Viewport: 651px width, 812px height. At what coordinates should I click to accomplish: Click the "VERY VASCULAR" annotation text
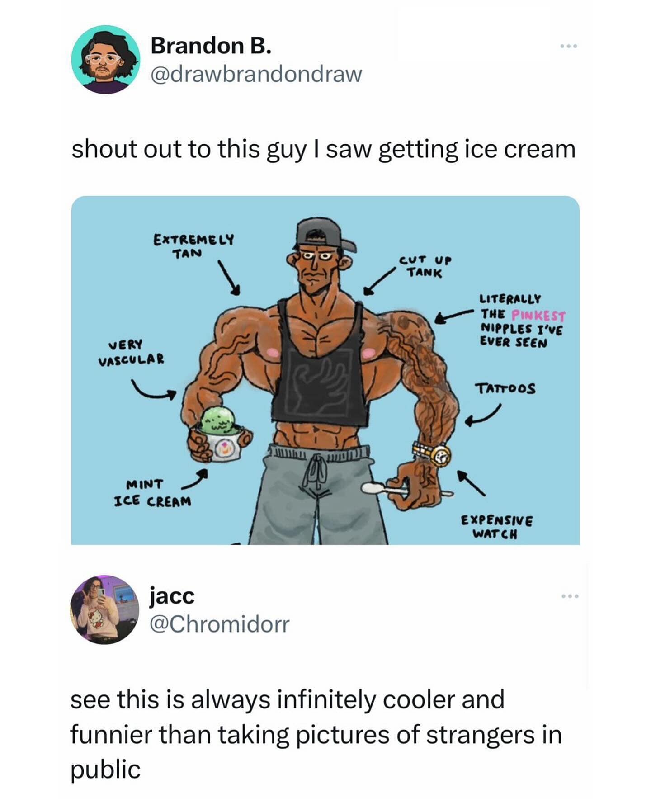(x=131, y=352)
